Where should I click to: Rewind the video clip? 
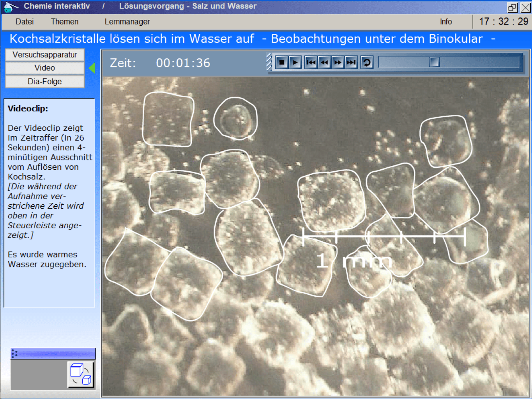click(324, 62)
